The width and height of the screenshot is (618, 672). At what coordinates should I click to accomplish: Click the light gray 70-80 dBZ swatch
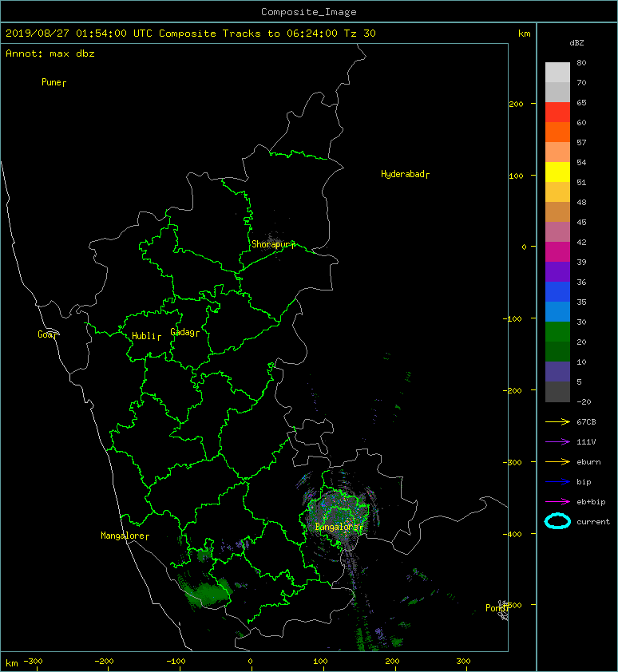557,72
